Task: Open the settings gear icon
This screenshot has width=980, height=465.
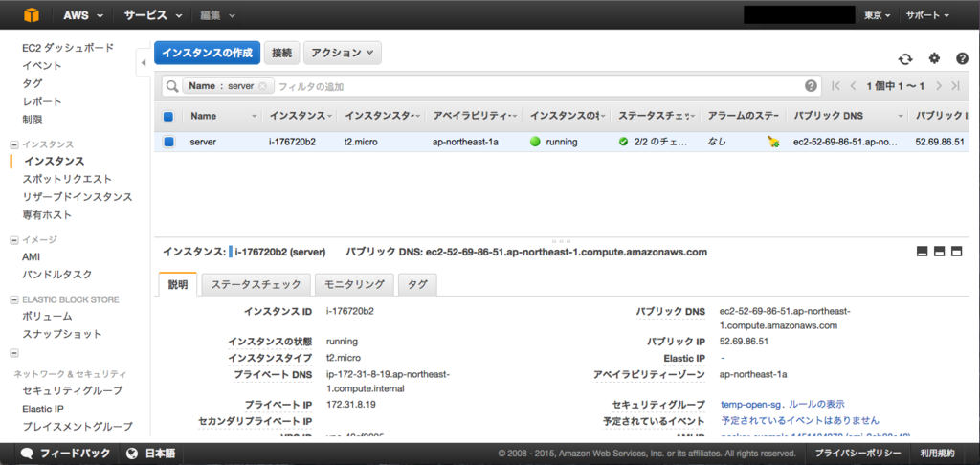Action: pyautogui.click(x=934, y=58)
